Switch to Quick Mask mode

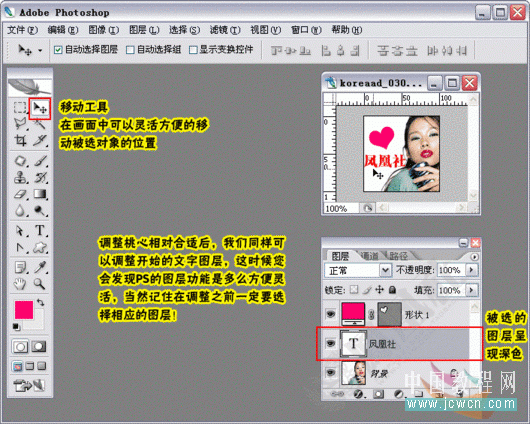pos(39,347)
